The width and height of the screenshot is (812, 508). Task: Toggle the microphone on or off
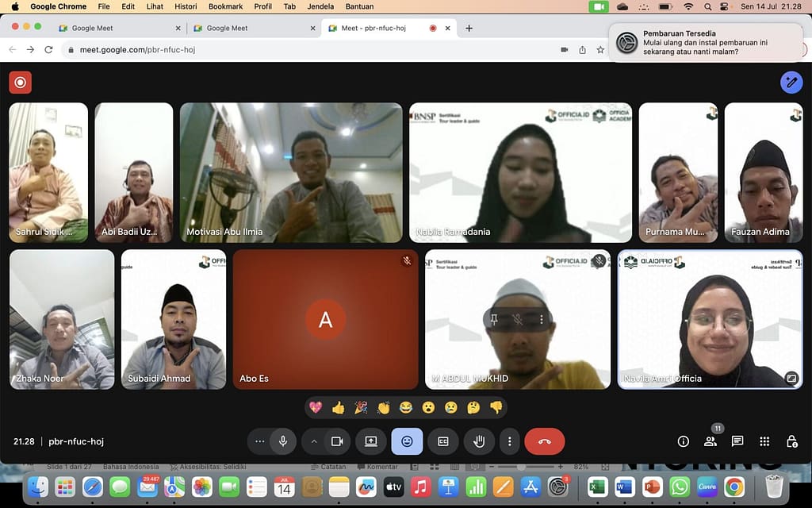click(x=282, y=441)
